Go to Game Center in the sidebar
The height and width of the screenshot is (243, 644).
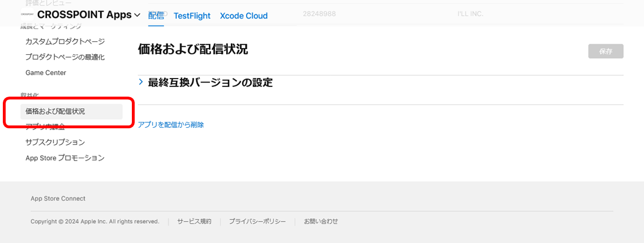[x=46, y=73]
